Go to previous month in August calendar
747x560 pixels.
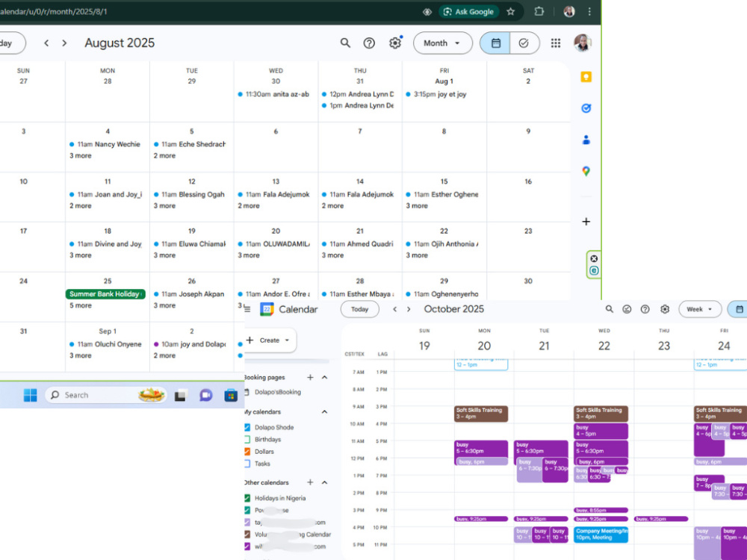46,43
